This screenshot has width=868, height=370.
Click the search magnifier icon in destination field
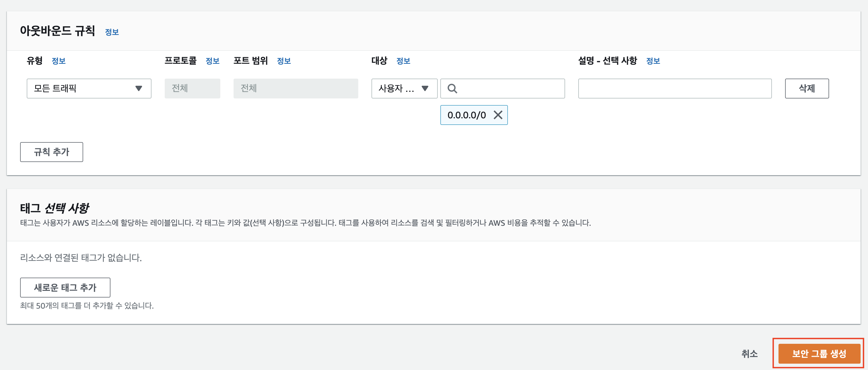452,89
